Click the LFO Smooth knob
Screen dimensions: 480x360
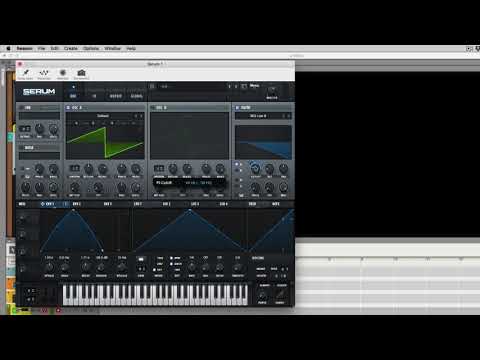point(238,267)
